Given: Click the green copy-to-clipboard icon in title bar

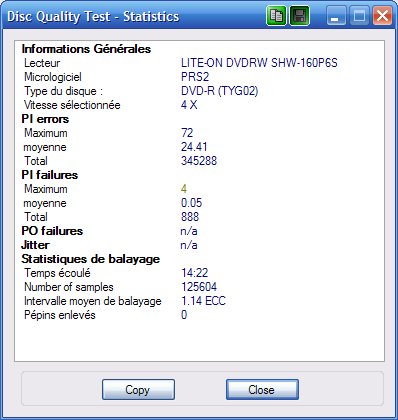Looking at the screenshot, I should [276, 16].
